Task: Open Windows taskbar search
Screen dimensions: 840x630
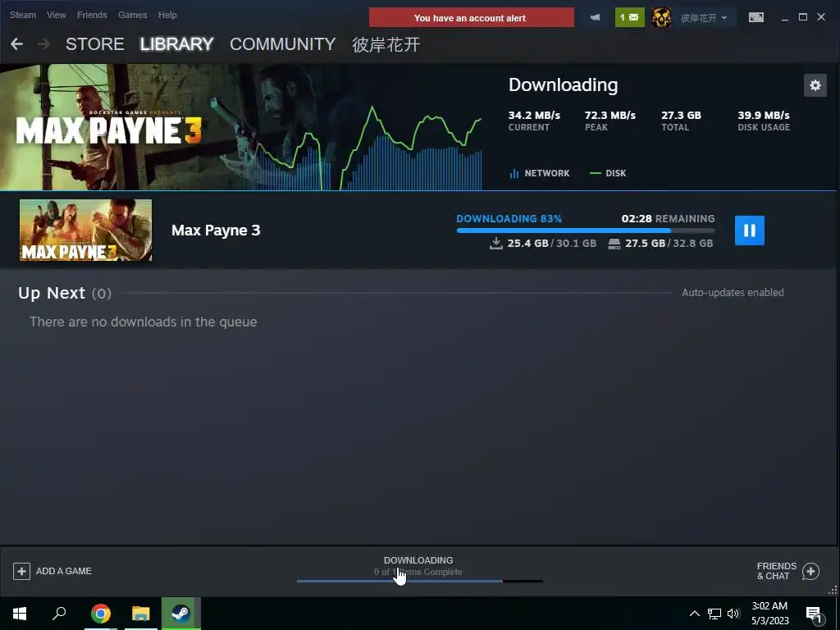Action: [59, 614]
